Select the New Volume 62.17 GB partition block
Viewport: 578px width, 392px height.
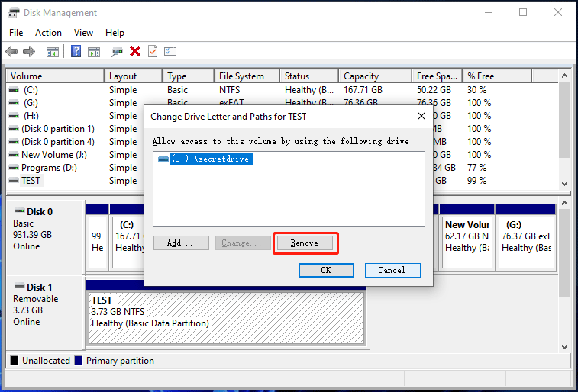467,243
